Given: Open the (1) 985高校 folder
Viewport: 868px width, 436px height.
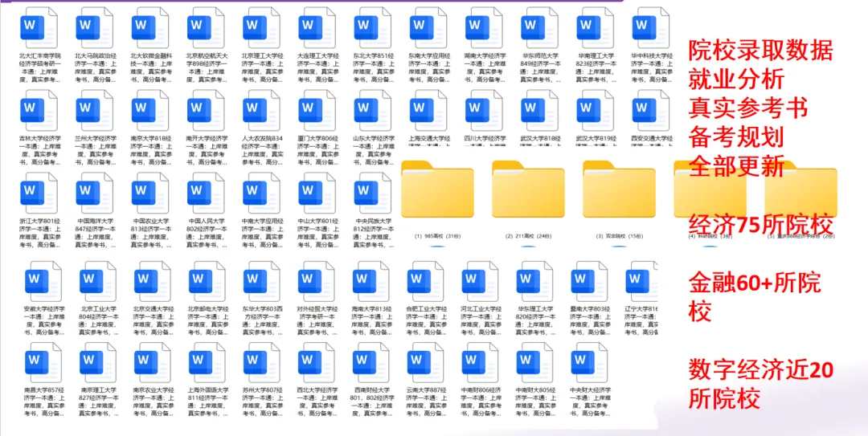Looking at the screenshot, I should 437,189.
